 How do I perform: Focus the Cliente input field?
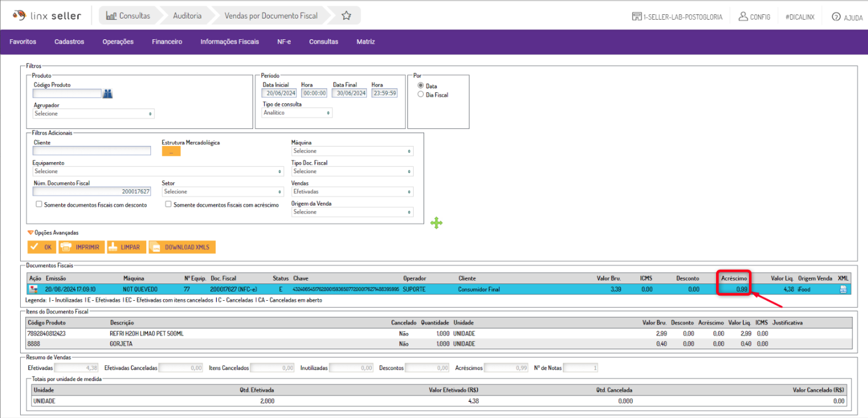[x=92, y=151]
